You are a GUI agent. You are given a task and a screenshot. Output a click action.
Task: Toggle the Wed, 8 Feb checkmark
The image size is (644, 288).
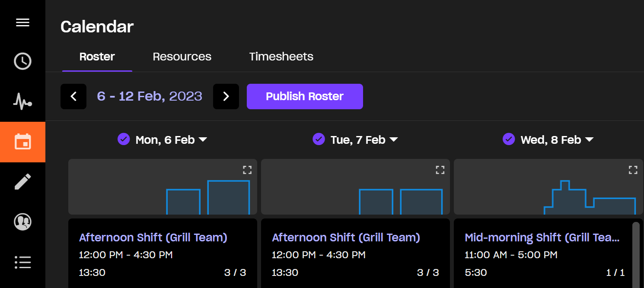pyautogui.click(x=509, y=139)
